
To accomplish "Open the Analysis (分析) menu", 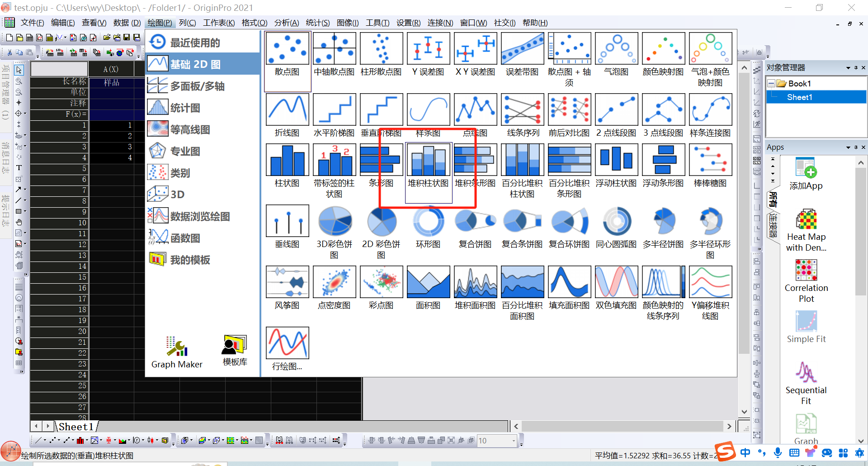I will pyautogui.click(x=286, y=23).
